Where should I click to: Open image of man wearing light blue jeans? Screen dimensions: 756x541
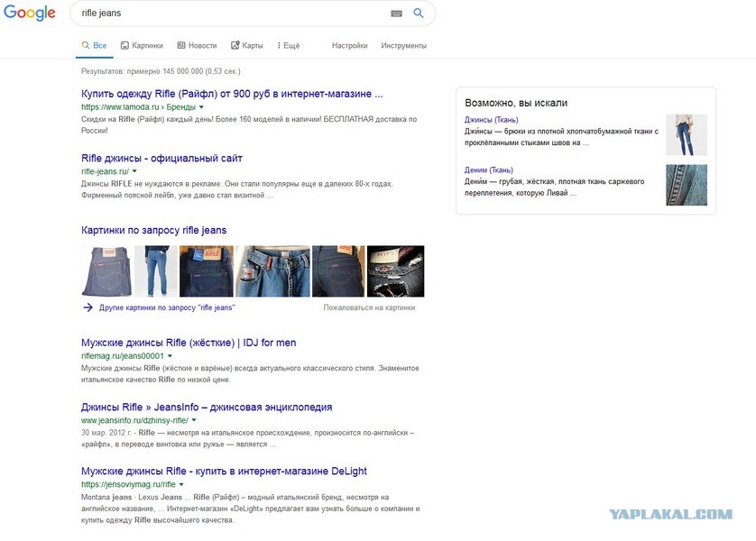coord(156,271)
